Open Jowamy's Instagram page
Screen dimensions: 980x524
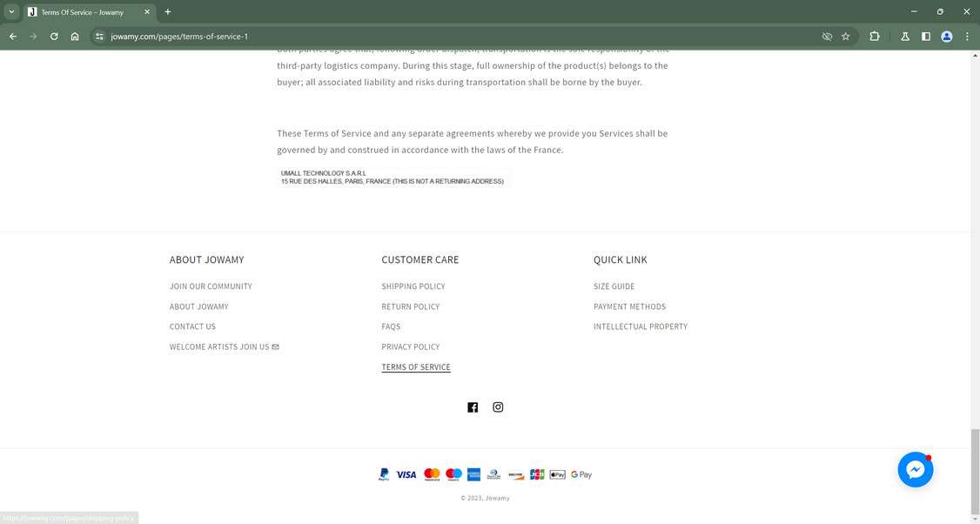pos(498,406)
